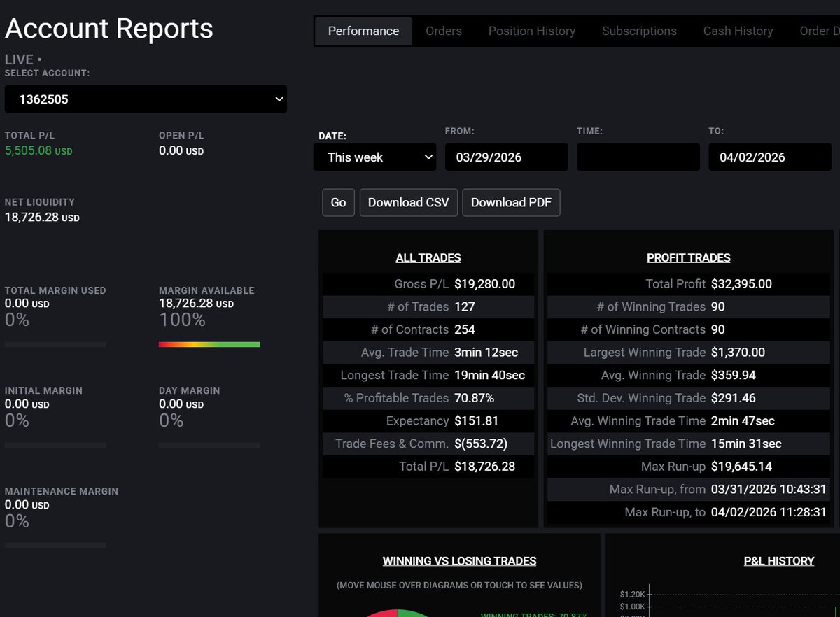The image size is (840, 617).
Task: Click the Avg. Trade Time value 3min 12sec
Action: tap(486, 352)
